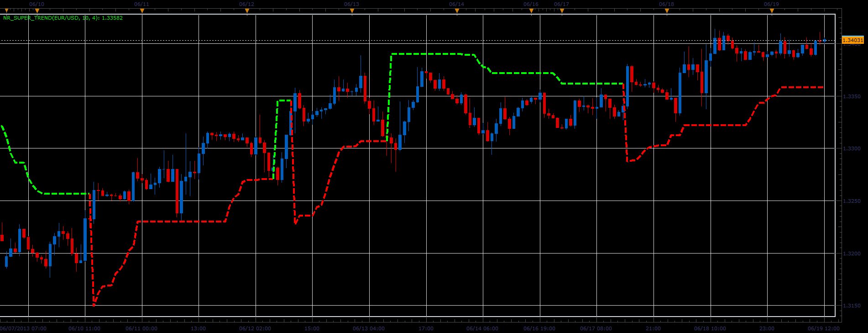Screen dimensions: 868x333
Task: Click the 1.3350 price axis label
Action: (852, 96)
